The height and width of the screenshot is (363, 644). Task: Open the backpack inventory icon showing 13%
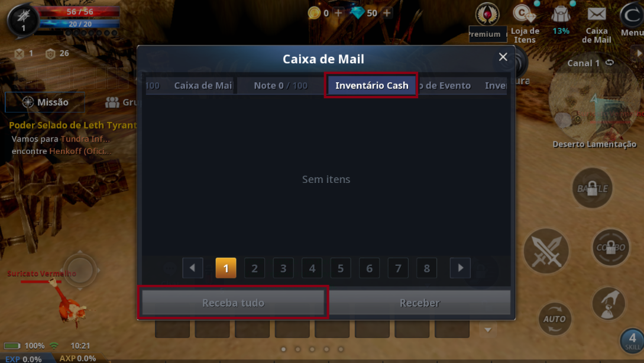point(561,15)
